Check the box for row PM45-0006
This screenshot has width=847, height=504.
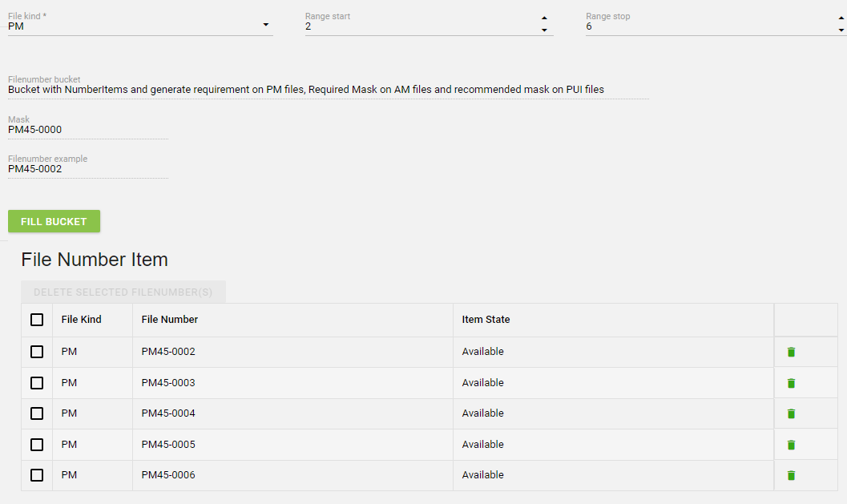37,475
